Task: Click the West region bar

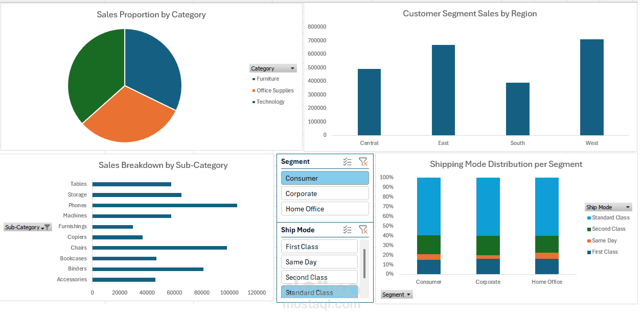Action: (592, 87)
